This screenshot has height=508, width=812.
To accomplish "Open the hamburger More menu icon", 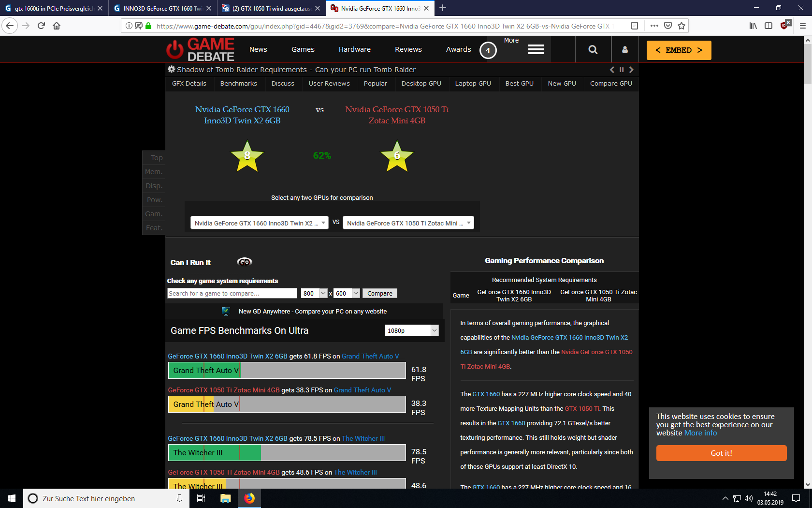I will pyautogui.click(x=536, y=49).
